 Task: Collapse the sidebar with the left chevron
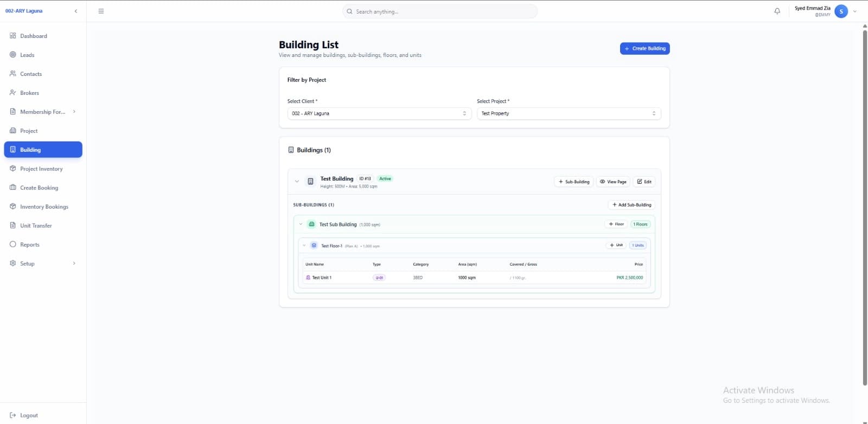75,11
